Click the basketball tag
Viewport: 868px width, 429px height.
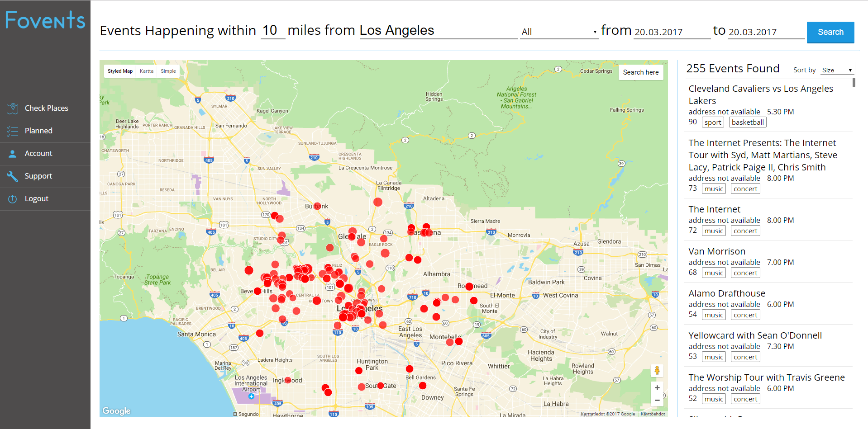[x=748, y=122]
